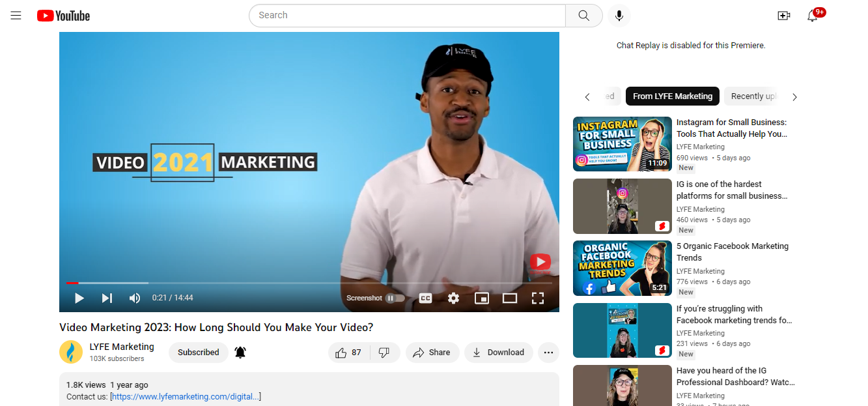Start voice search with the microphone
The height and width of the screenshot is (406, 868).
click(x=619, y=16)
